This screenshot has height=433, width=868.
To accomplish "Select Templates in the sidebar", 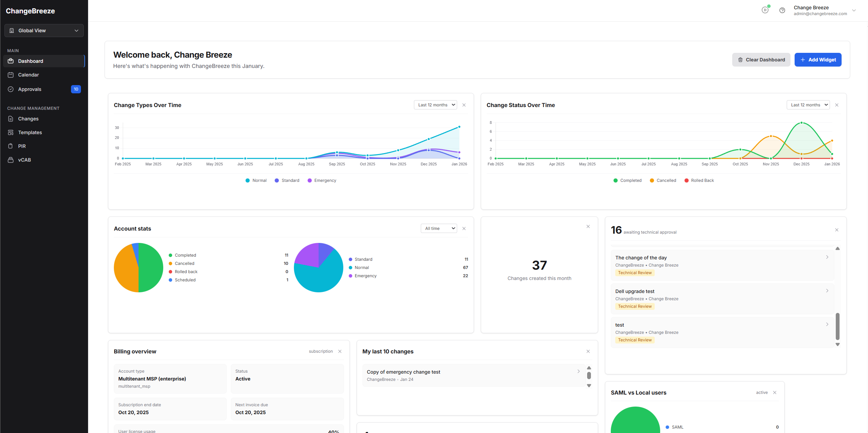I will (30, 132).
